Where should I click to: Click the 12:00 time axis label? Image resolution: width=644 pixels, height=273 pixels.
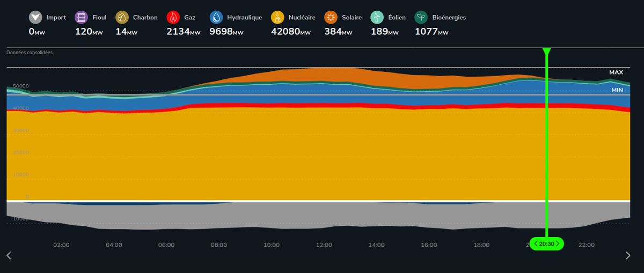click(324, 245)
